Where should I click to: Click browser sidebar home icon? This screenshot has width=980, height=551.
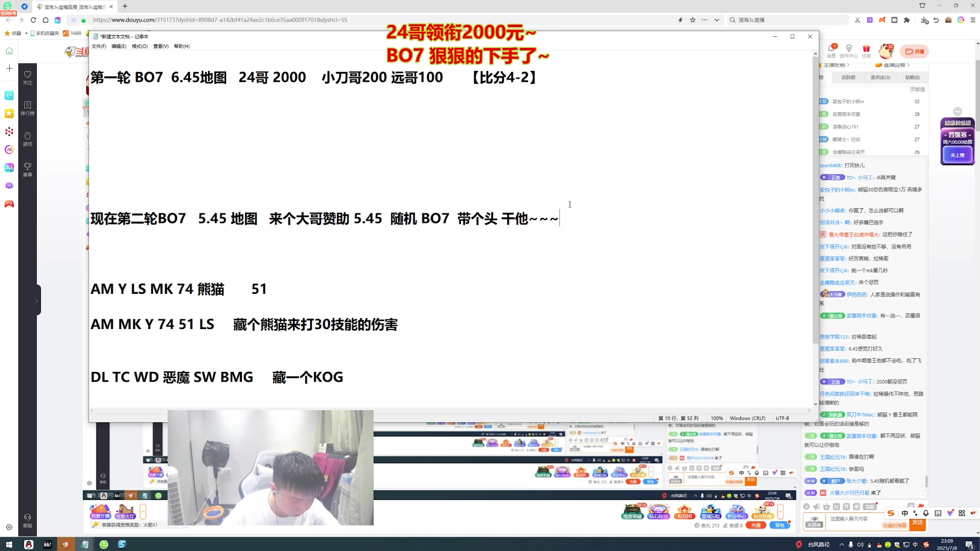(9, 51)
